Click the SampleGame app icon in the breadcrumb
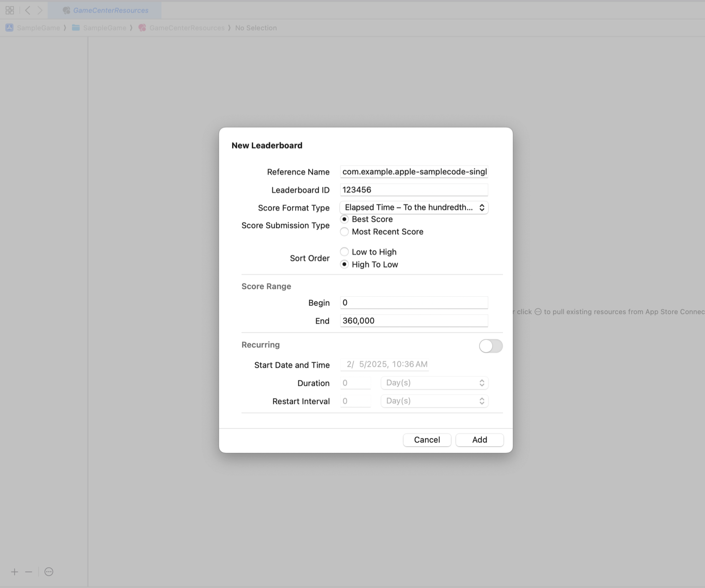Image resolution: width=705 pixels, height=588 pixels. pyautogui.click(x=9, y=27)
